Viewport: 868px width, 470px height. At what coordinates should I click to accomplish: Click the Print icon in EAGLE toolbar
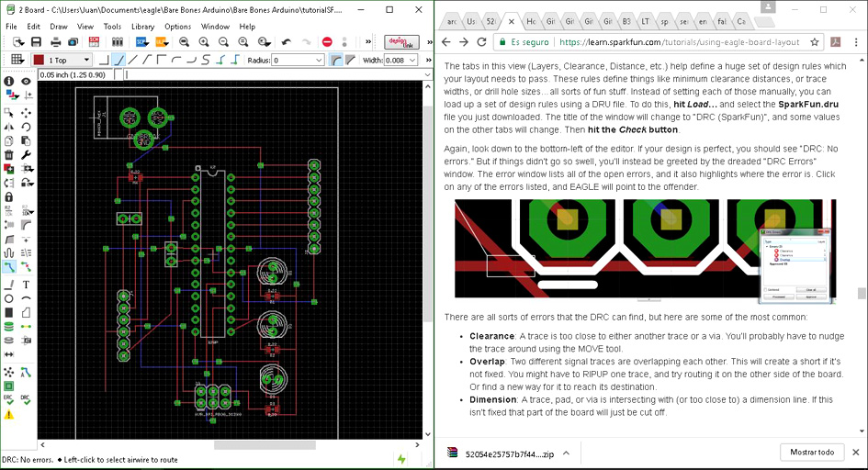click(x=56, y=42)
